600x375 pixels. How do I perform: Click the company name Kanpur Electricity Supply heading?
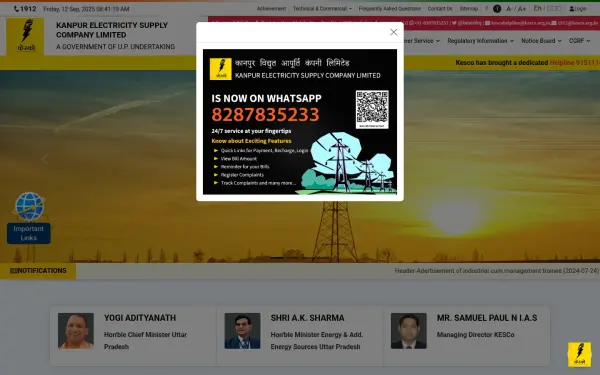112,30
